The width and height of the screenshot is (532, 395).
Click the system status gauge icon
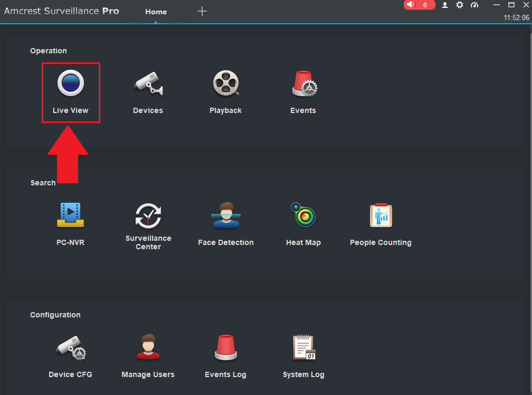tap(474, 5)
